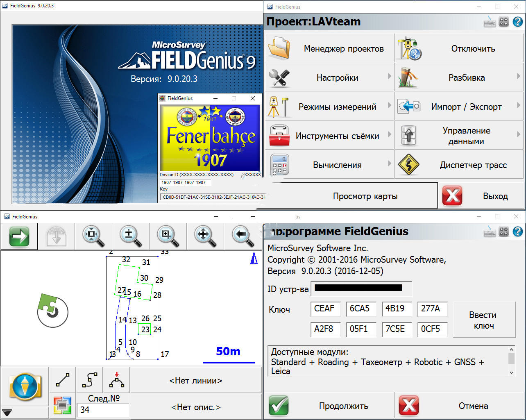Select point label 32 on the map

click(x=126, y=259)
